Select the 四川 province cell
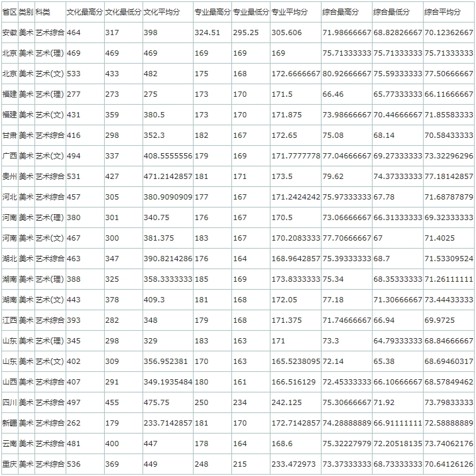Viewport: 476px width, 476px height. click(9, 402)
